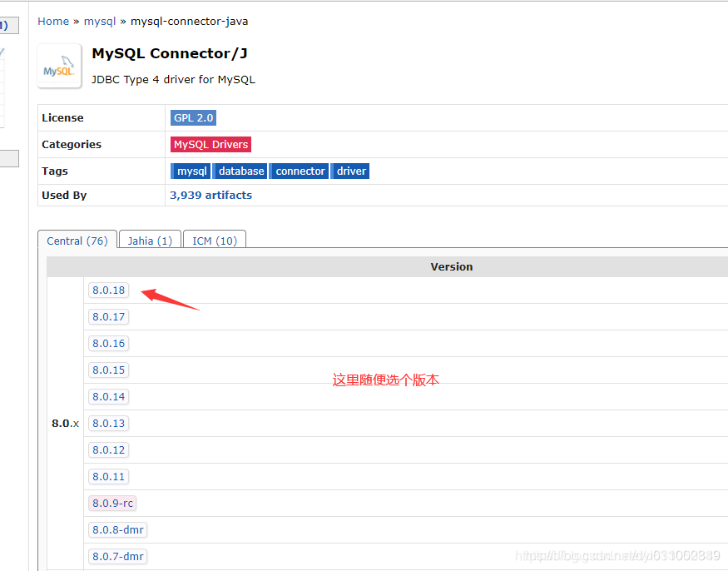
Task: Open version 8.0.8-dmr
Action: 118,529
